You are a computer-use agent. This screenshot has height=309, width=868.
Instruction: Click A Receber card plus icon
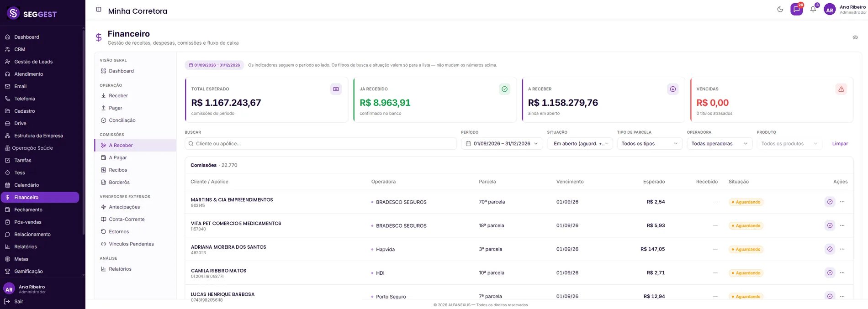click(673, 89)
